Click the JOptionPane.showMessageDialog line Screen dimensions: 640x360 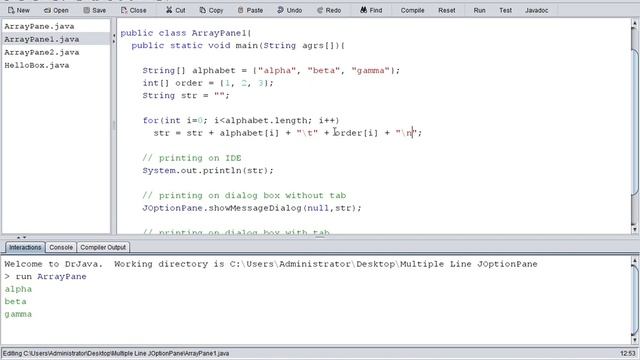(x=252, y=208)
